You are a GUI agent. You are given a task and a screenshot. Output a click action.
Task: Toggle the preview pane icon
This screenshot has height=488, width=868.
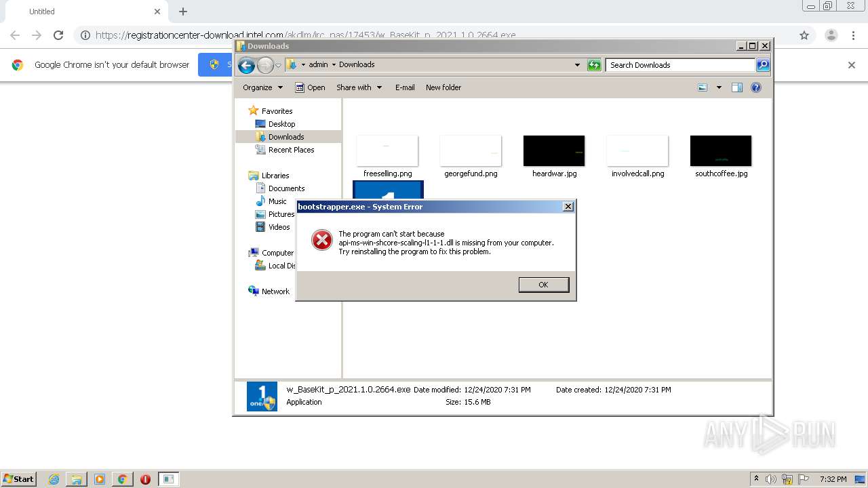click(x=737, y=87)
